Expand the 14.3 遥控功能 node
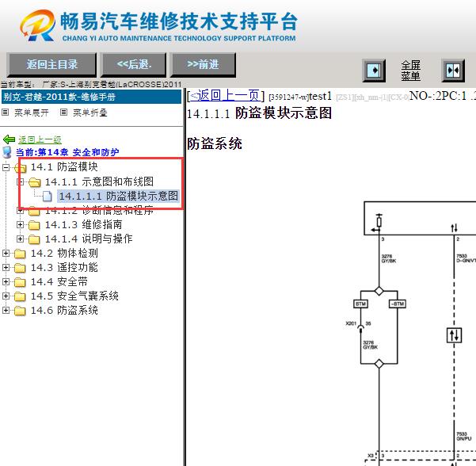476x466 pixels. tap(6, 267)
